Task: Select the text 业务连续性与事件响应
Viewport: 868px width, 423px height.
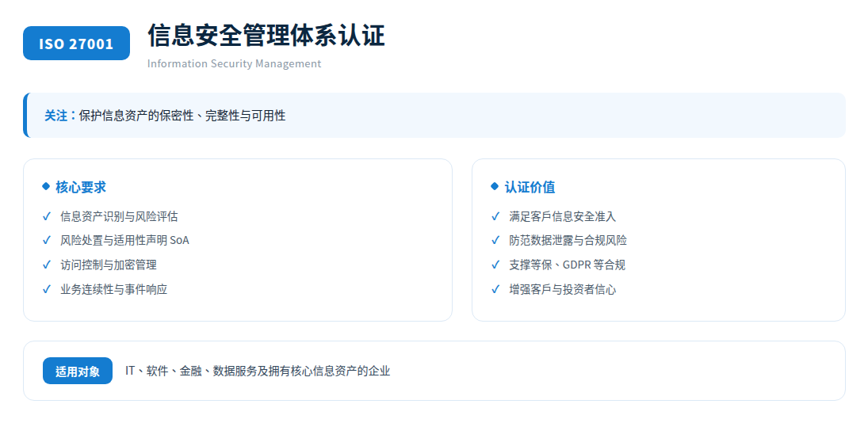Action: (x=113, y=289)
